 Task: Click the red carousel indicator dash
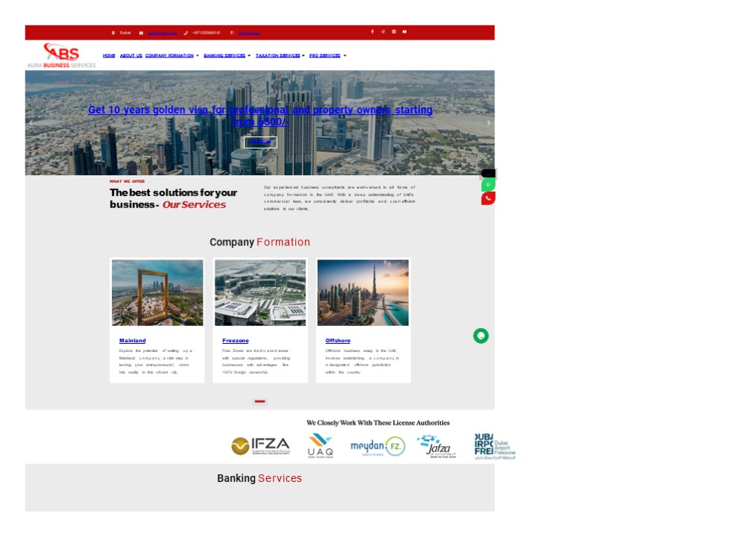click(x=260, y=401)
